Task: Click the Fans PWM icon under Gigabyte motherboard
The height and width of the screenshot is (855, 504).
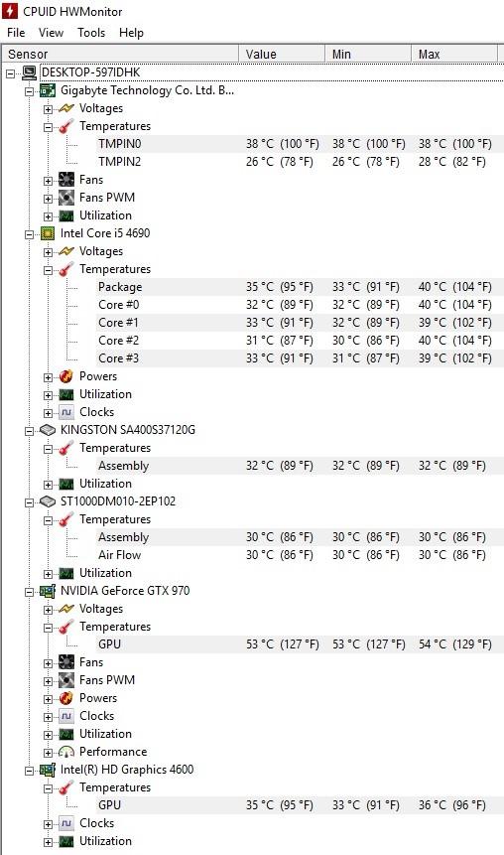Action: (66, 198)
